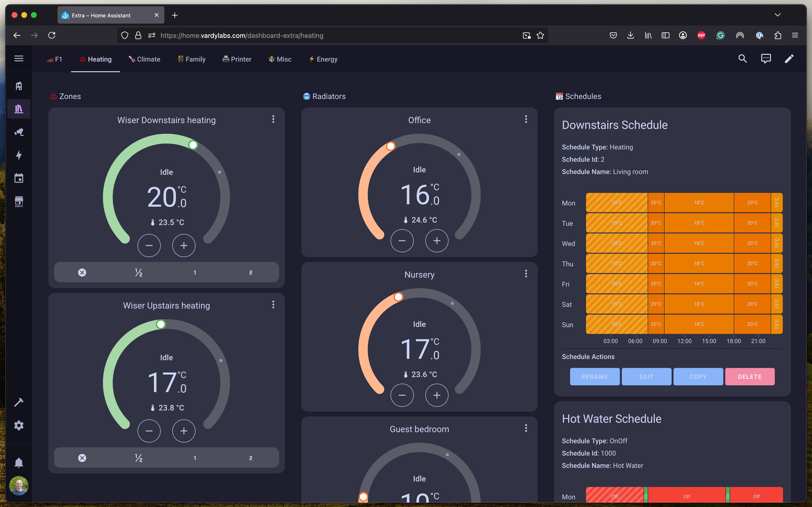Select half-hour boost for Wiser Upstairs heating
Image resolution: width=812 pixels, height=507 pixels.
click(138, 458)
